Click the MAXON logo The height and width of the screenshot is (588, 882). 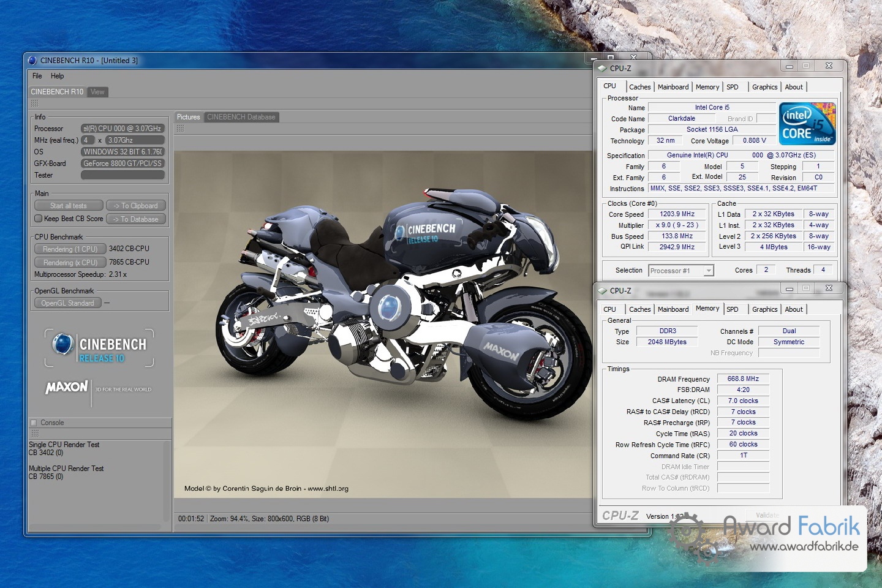pos(67,387)
